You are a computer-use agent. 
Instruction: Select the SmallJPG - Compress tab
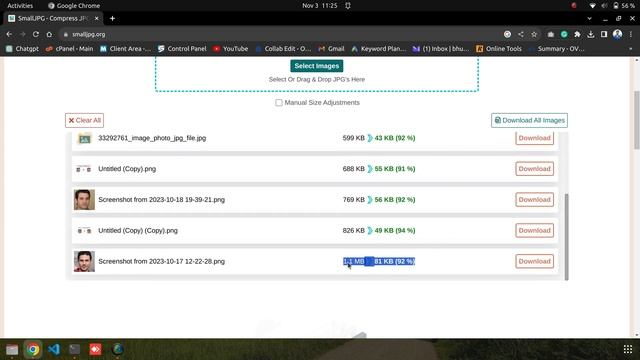[53, 18]
